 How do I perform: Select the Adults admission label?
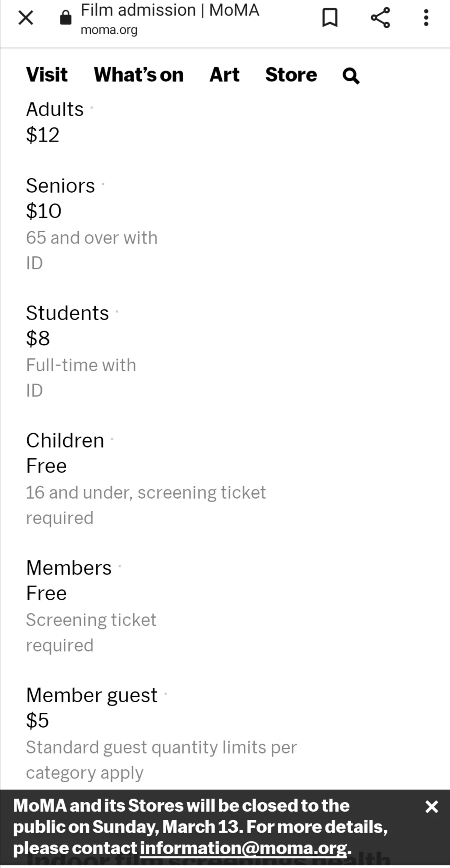[x=55, y=109]
